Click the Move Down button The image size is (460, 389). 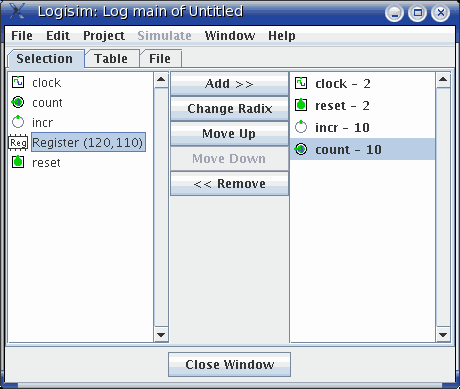[x=229, y=159]
